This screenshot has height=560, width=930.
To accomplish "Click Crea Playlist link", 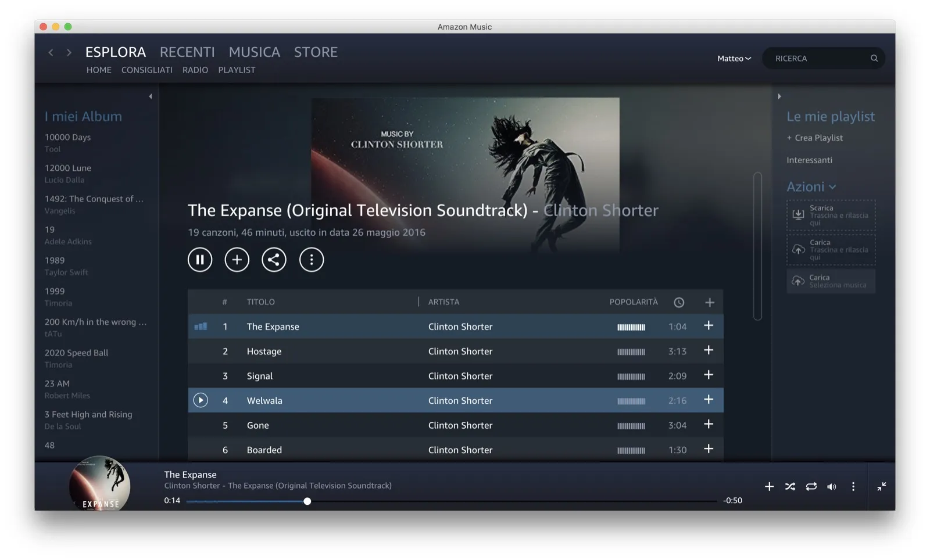I will click(x=815, y=138).
